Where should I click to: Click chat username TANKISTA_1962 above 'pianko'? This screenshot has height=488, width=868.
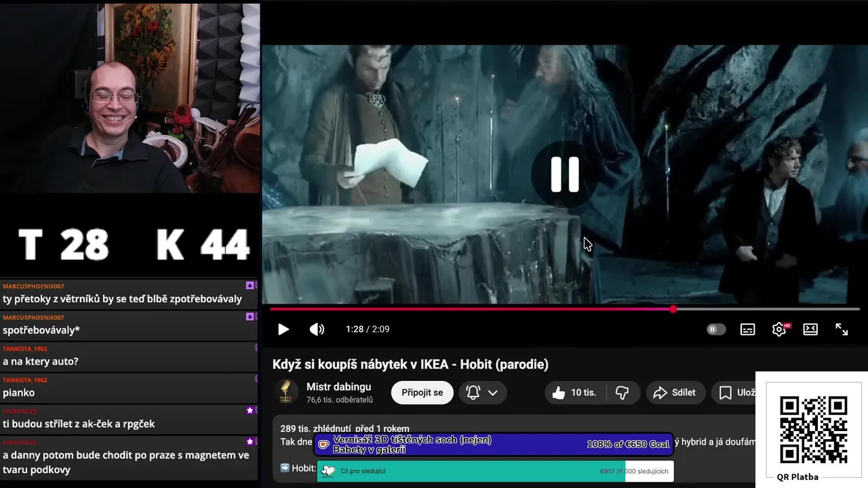tap(25, 380)
